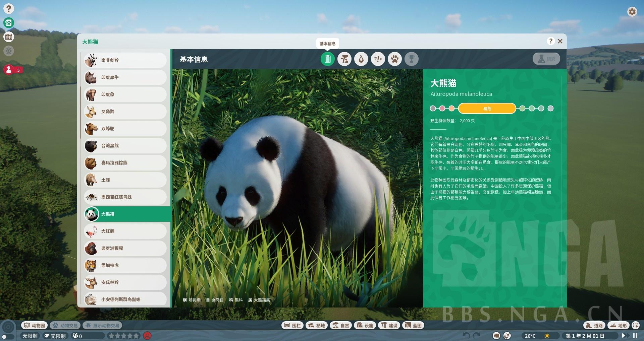
Task: Switch to the water drop tab icon
Action: [x=361, y=59]
